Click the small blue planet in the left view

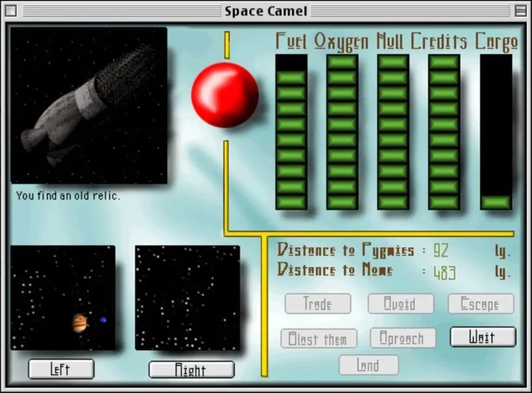pyautogui.click(x=103, y=319)
